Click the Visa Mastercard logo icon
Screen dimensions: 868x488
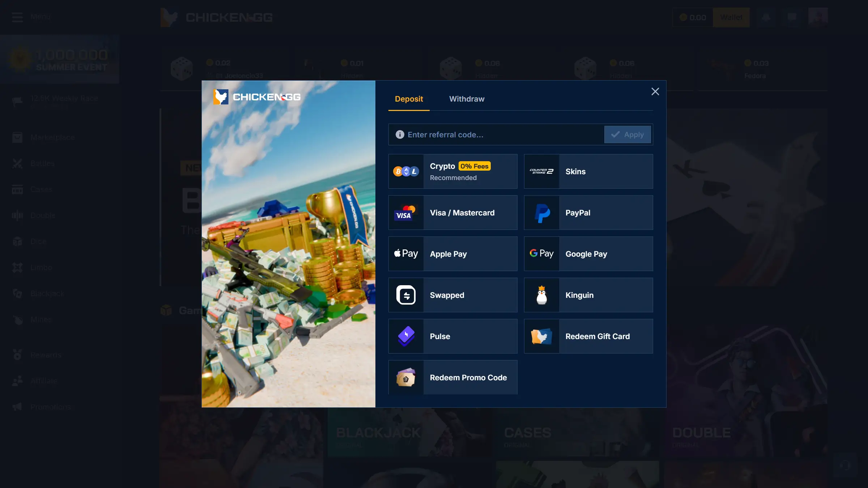tap(406, 213)
